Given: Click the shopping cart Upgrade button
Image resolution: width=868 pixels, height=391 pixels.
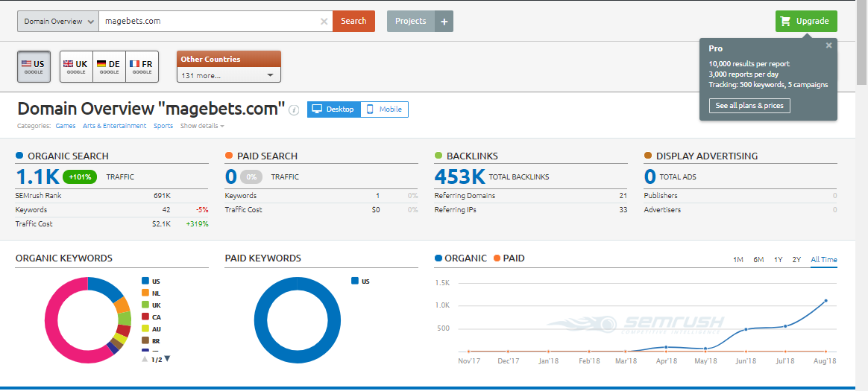Looking at the screenshot, I should (806, 21).
